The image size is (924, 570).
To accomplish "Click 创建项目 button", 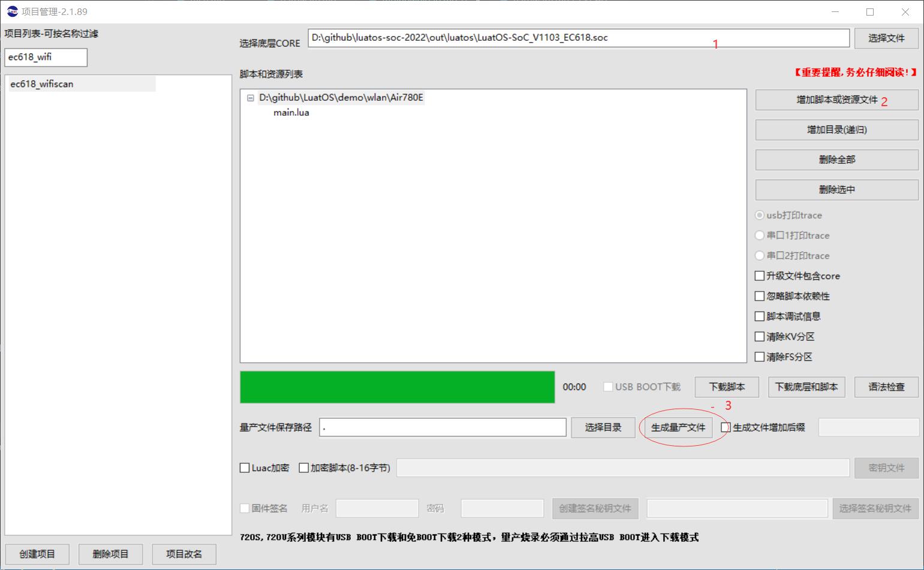I will pyautogui.click(x=37, y=554).
